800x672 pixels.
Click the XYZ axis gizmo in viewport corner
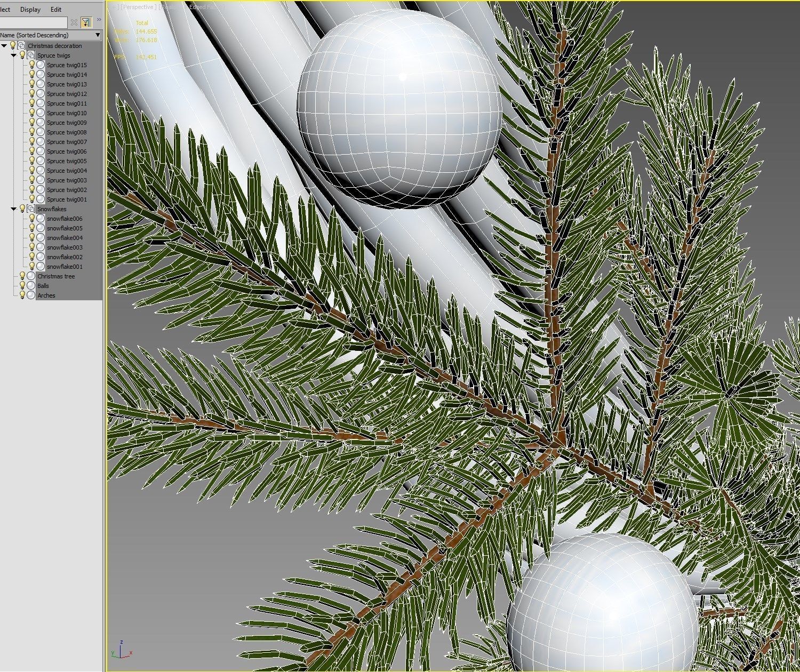point(122,650)
